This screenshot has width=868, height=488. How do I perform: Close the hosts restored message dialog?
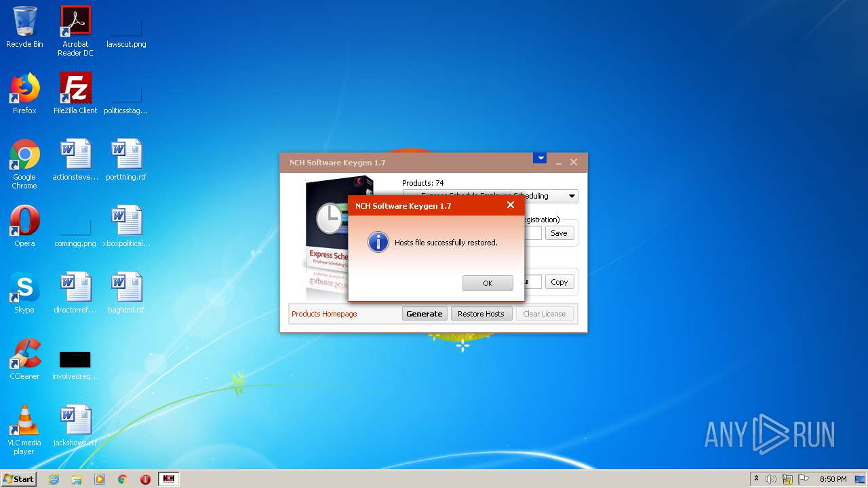[511, 205]
